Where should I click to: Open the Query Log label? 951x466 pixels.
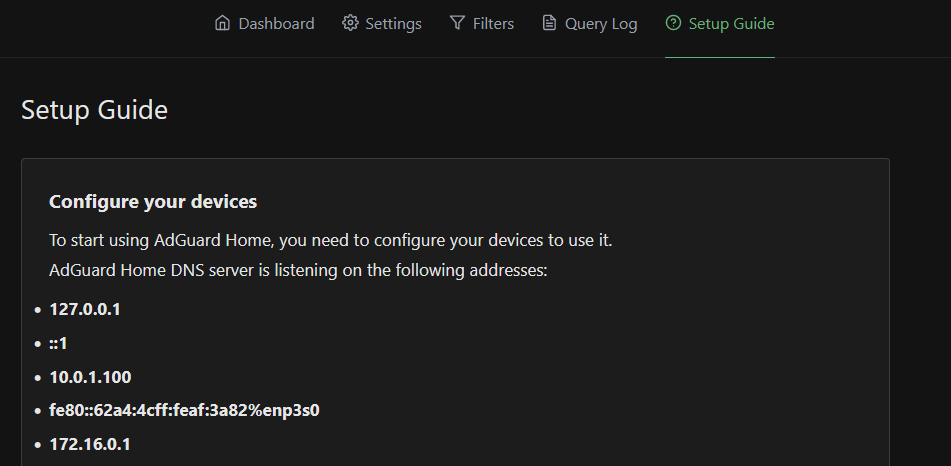point(601,23)
